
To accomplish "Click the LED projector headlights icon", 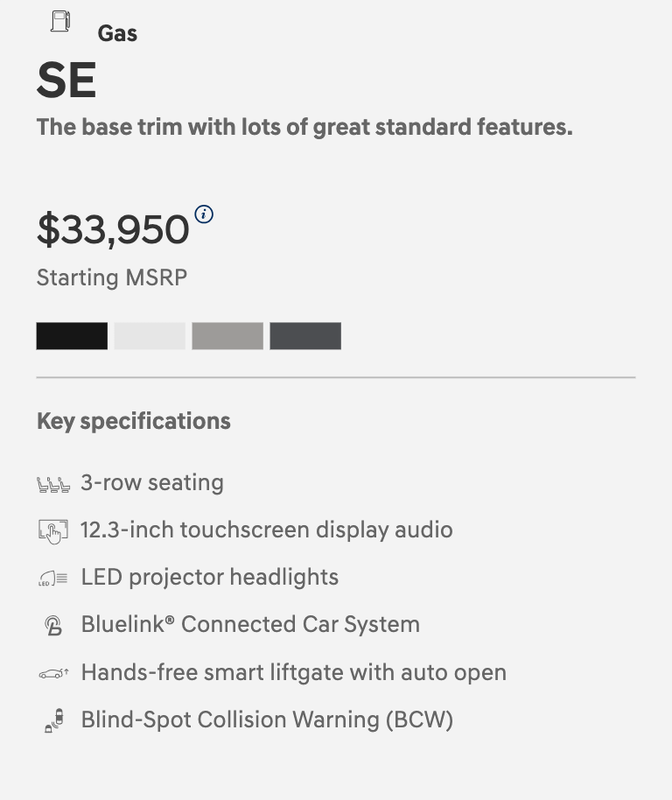I will (52, 578).
